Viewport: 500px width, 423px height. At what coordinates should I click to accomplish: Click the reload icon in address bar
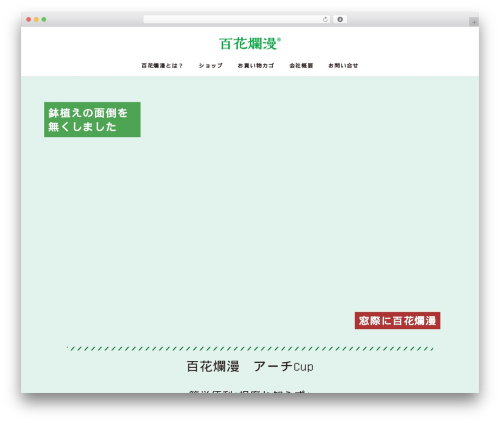point(325,20)
